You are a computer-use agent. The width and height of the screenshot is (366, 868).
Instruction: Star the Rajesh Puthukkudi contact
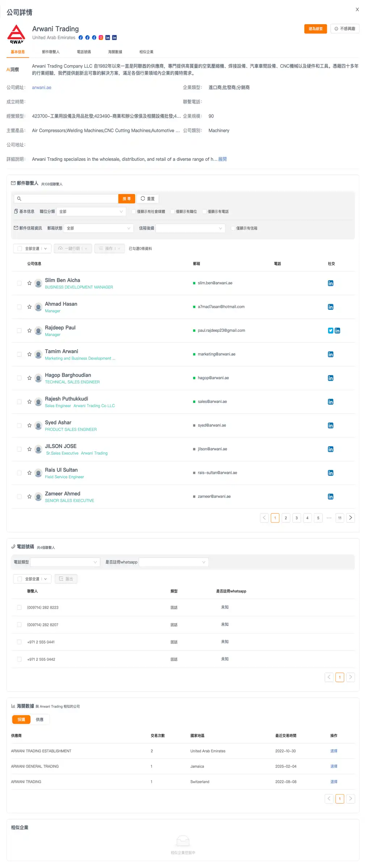pyautogui.click(x=29, y=402)
